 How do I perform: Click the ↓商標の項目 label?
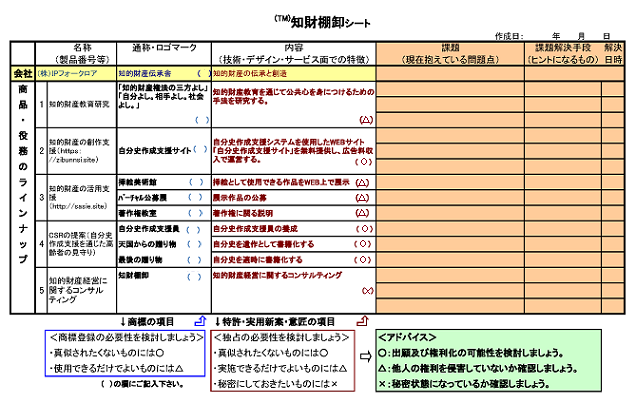pyautogui.click(x=147, y=322)
